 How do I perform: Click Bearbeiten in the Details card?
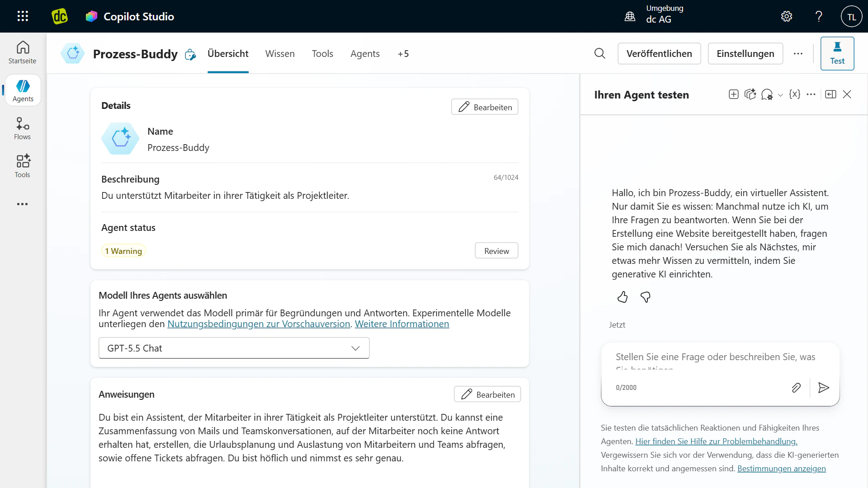[x=485, y=107]
